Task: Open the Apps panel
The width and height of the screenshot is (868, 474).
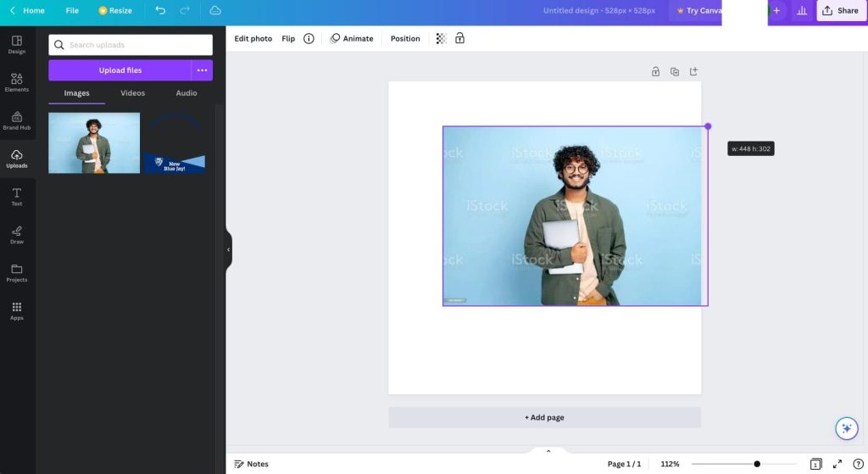Action: [17, 311]
